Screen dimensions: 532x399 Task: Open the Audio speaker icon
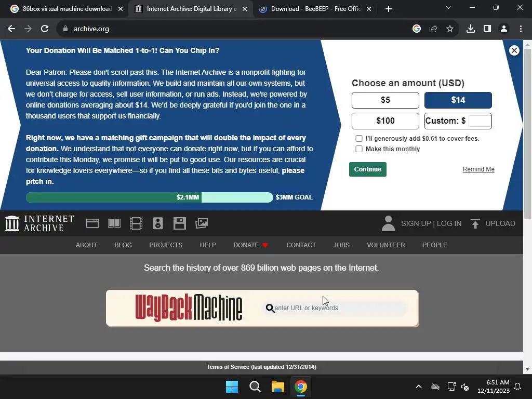tap(158, 223)
